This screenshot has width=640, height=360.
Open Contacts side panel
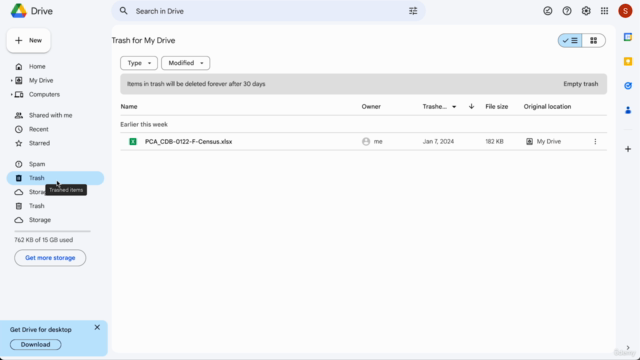628,110
